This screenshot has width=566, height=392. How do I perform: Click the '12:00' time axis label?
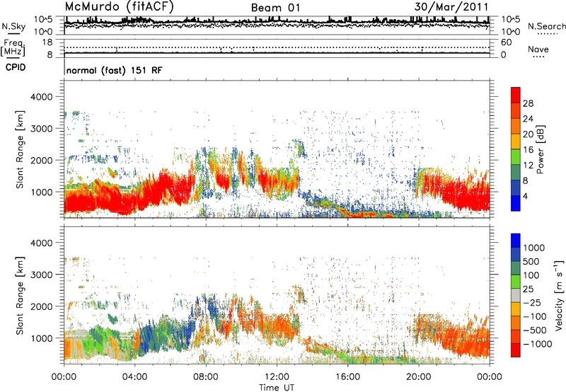click(277, 377)
